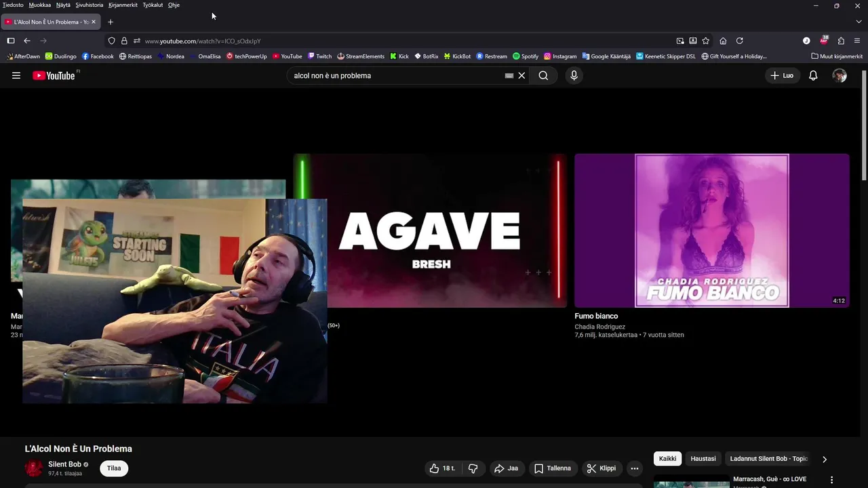This screenshot has height=488, width=868.
Task: Open the on-screen keyboard in search box
Action: 509,76
